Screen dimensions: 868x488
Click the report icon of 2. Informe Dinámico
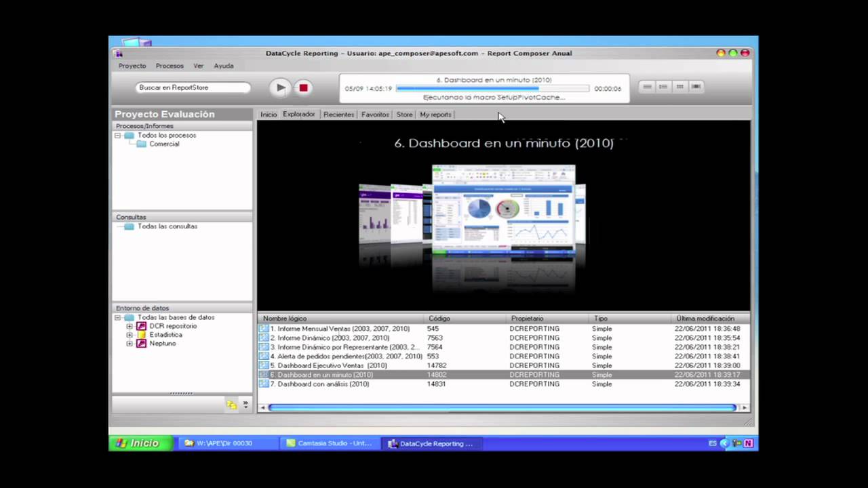[x=264, y=338]
